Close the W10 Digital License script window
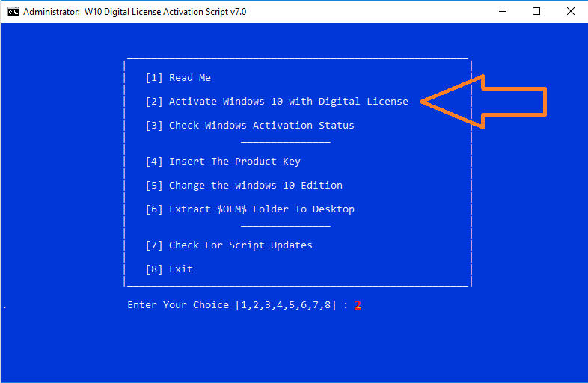Image resolution: width=588 pixels, height=383 pixels. [x=572, y=11]
